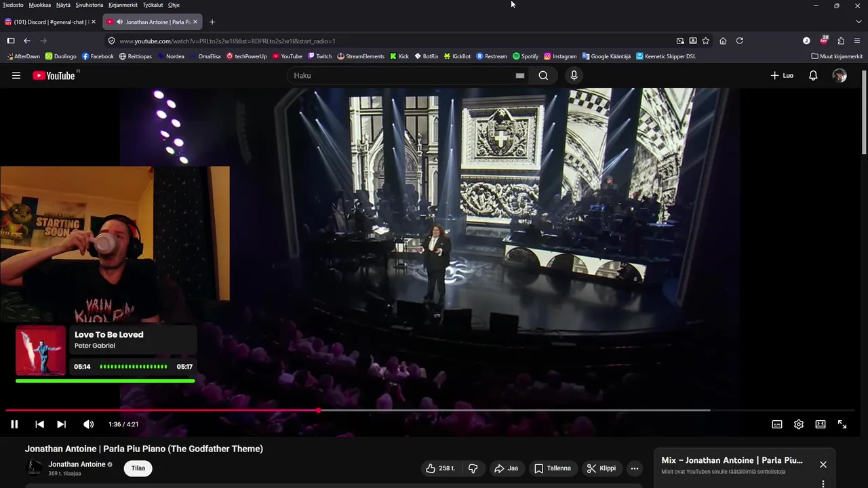Select the Jonathan Antoine YouTube tab

point(153,22)
